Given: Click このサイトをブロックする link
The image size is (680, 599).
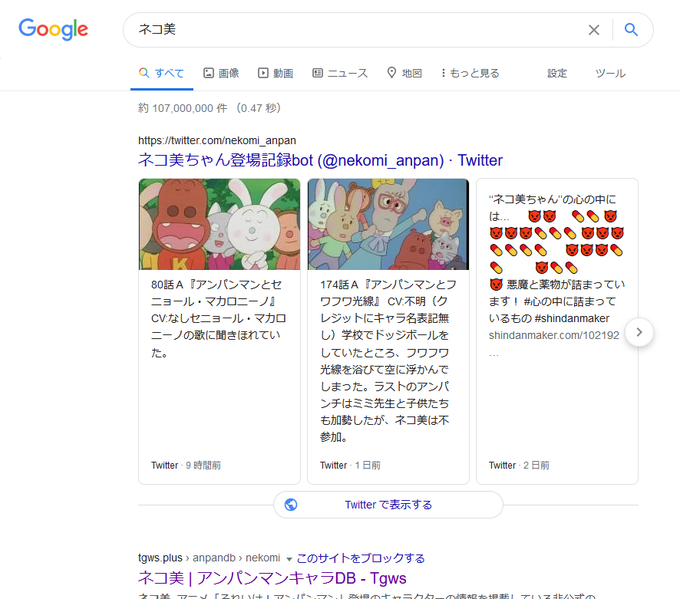Looking at the screenshot, I should coord(360,558).
